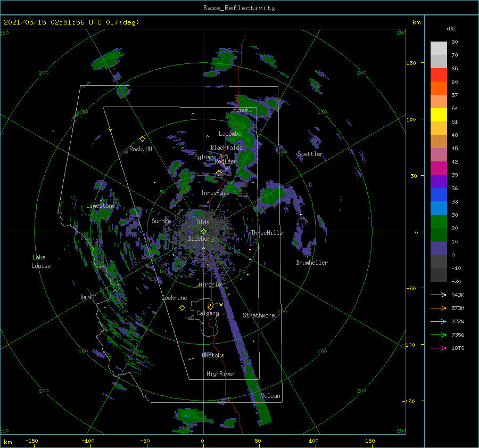
Task: Click the bright green swatch between 30 and 20
Action: [439, 222]
